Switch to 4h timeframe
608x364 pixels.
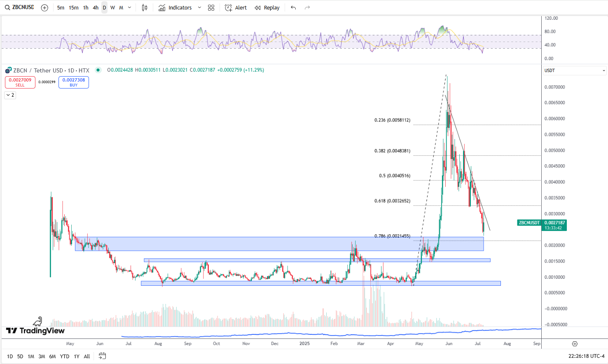pos(96,7)
